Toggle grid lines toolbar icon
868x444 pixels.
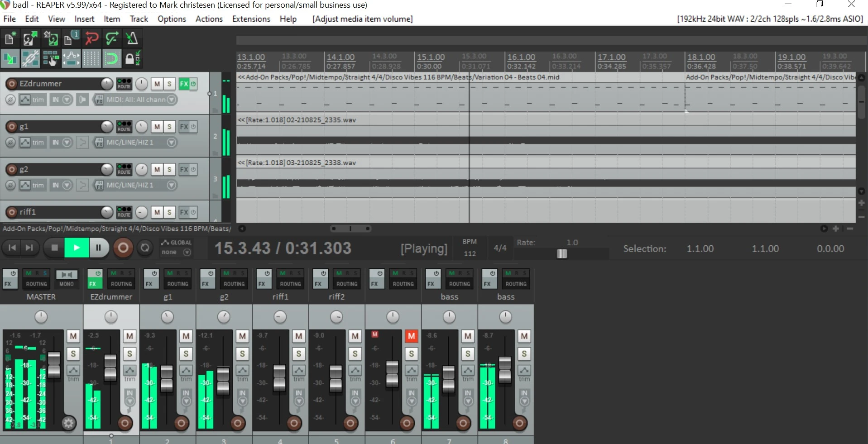coord(91,58)
